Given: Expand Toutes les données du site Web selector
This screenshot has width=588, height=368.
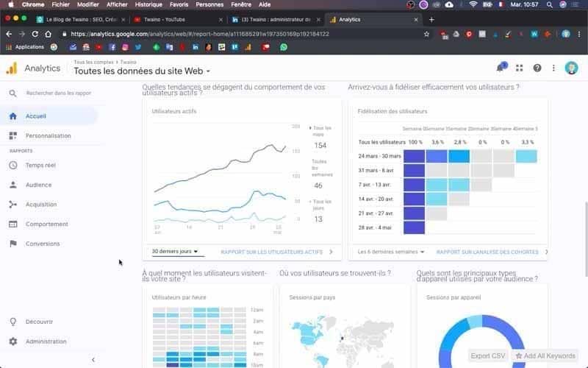Looking at the screenshot, I should 142,71.
